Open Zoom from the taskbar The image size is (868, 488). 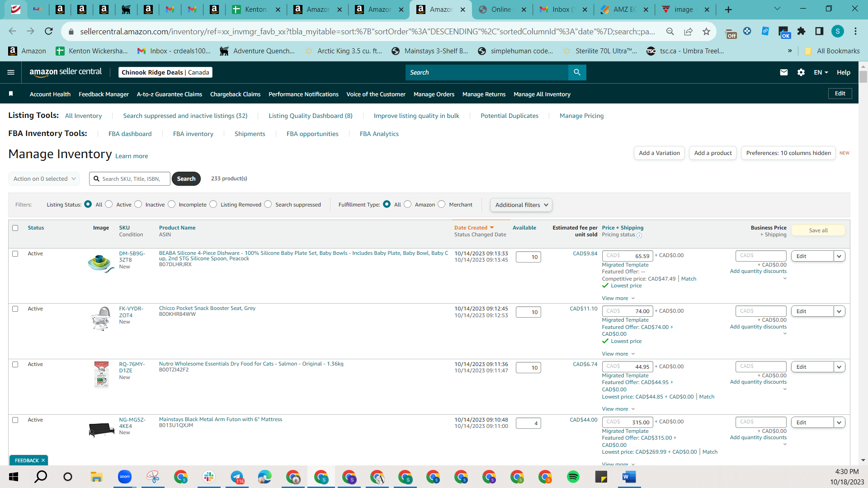(x=125, y=477)
